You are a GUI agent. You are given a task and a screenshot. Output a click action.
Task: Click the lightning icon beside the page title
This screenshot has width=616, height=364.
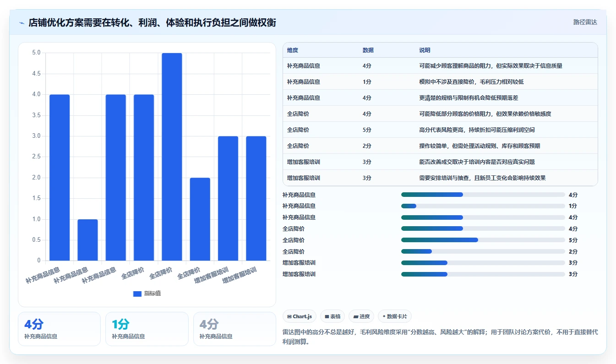point(22,23)
